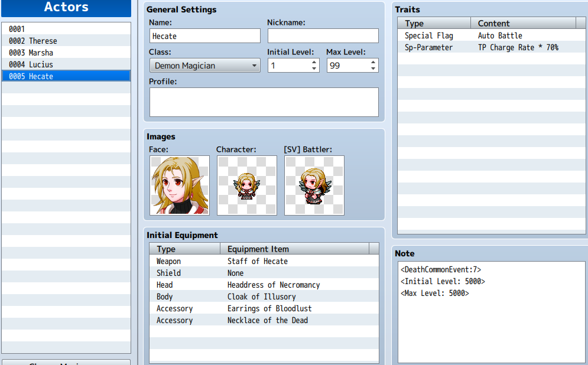Screen dimensions: 588x365
Task: Click the Initial Level value field
Action: click(x=289, y=66)
